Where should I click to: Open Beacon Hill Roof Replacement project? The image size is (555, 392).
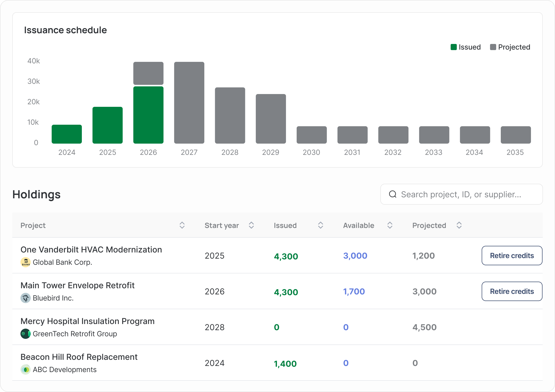[79, 357]
